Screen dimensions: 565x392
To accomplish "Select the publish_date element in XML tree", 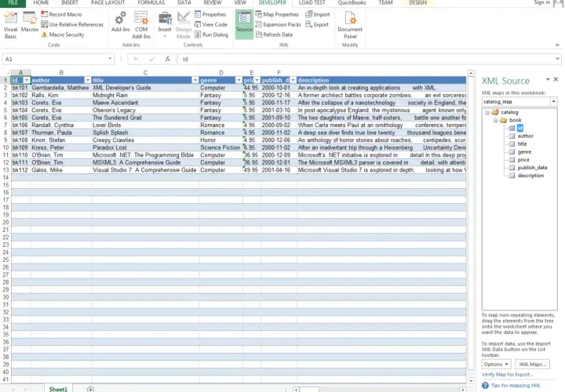I will click(532, 168).
